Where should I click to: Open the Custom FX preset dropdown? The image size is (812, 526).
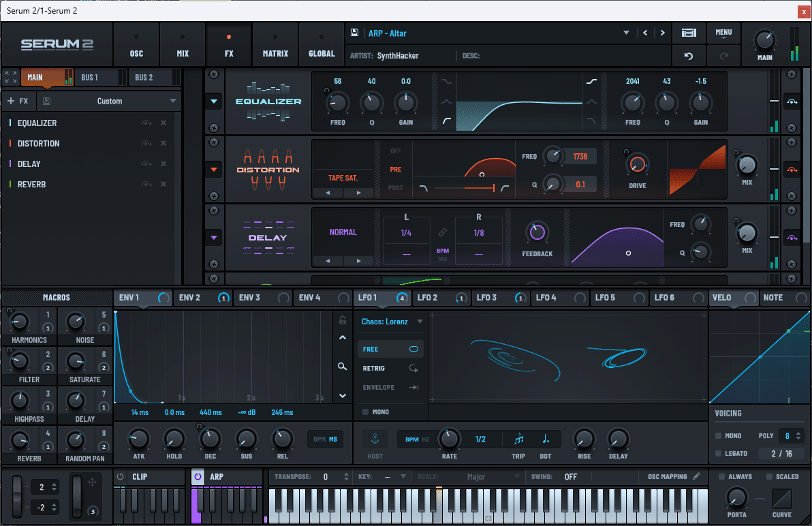click(x=109, y=100)
